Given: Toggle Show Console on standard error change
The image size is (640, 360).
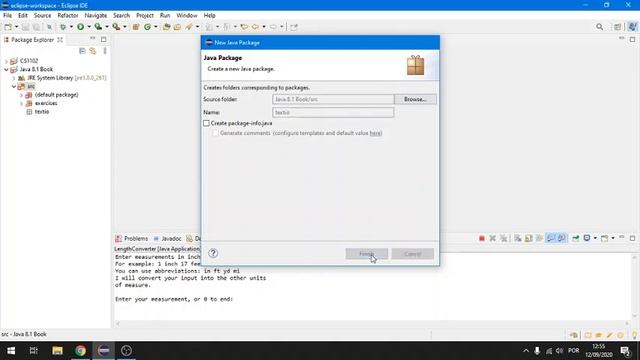Looking at the screenshot, I should (561, 238).
